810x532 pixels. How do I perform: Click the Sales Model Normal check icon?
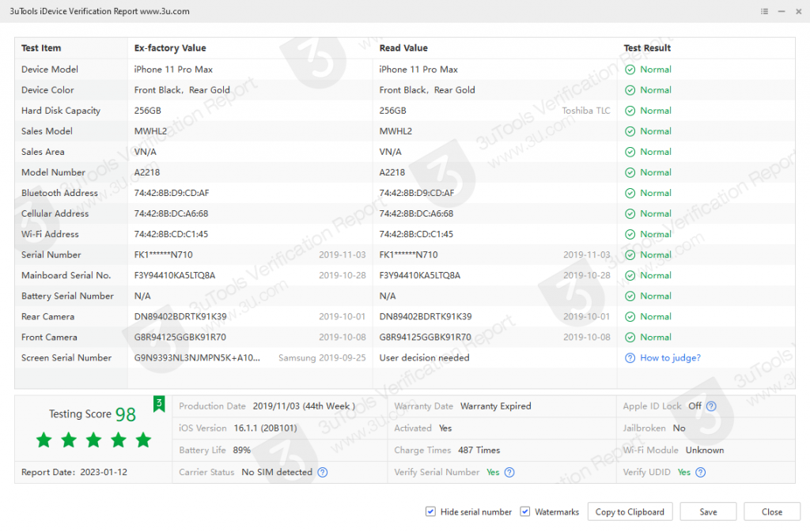(x=630, y=131)
